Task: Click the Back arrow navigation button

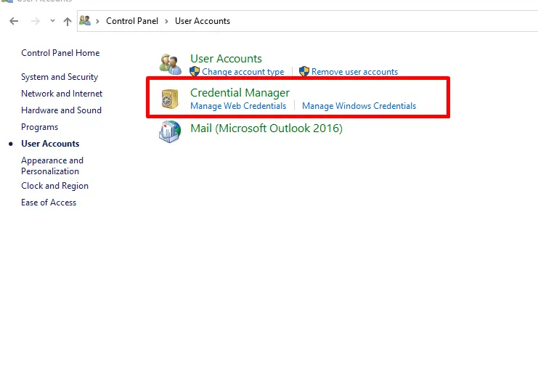Action: [x=14, y=21]
